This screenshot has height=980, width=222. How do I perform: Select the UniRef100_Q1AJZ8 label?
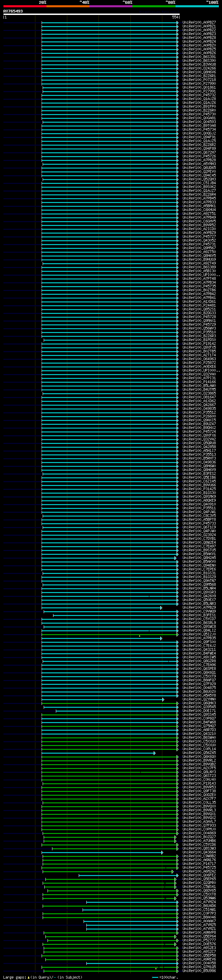pyautogui.click(x=199, y=99)
